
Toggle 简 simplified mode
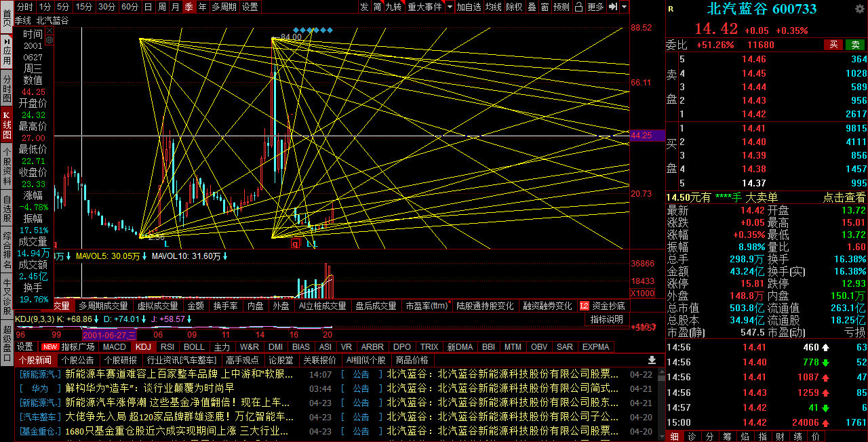pos(377,7)
